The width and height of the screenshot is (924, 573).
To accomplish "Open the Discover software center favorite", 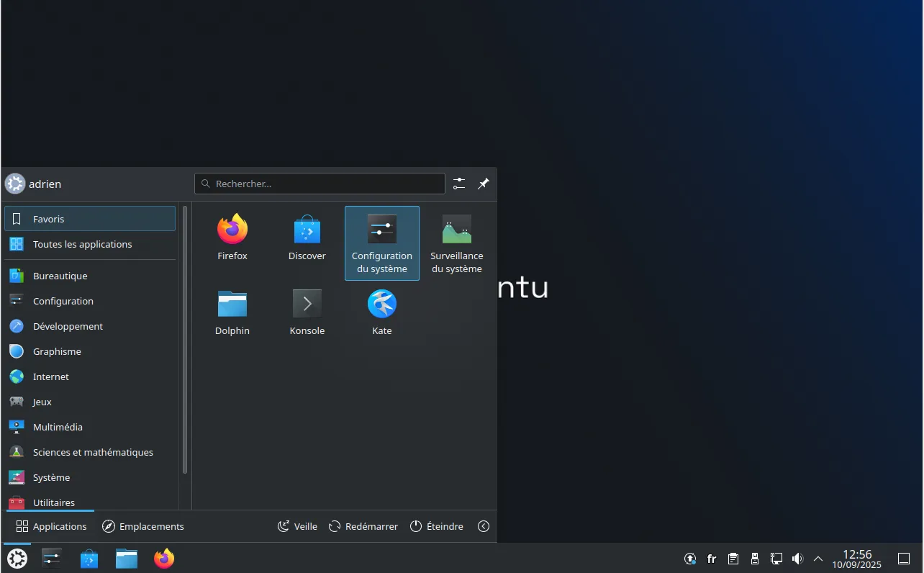I will tap(307, 238).
